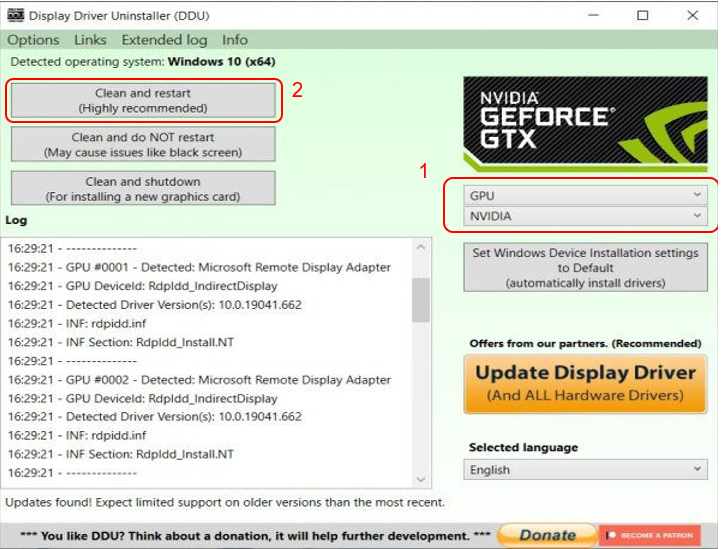Image resolution: width=722 pixels, height=549 pixels.
Task: Select log line GPU #0002 Detected adapter
Action: [x=199, y=380]
